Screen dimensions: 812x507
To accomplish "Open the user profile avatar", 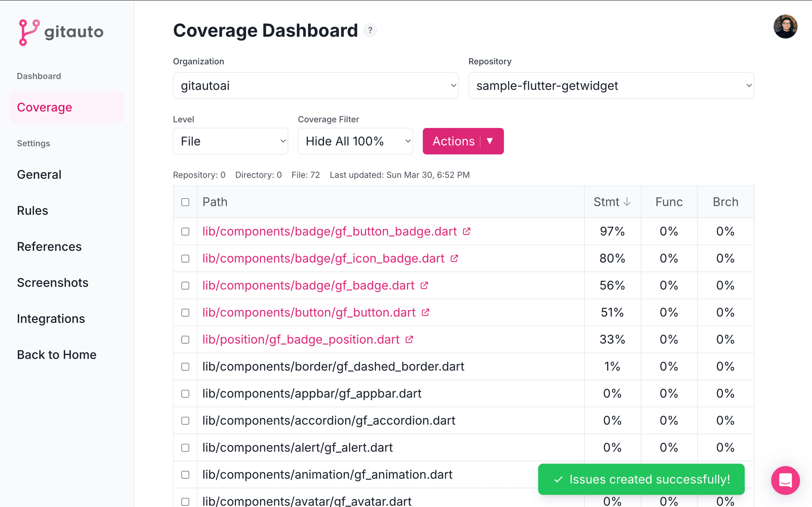I will [785, 27].
